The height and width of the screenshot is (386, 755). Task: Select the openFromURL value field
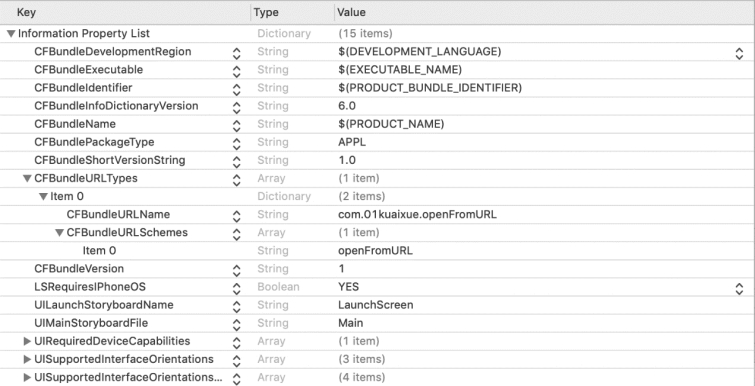click(375, 251)
